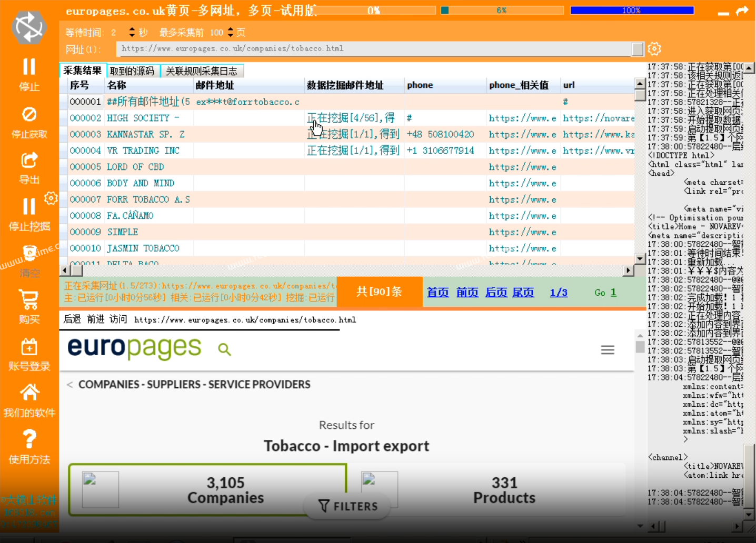Increase the wait time seconds stepper
The height and width of the screenshot is (543, 756).
(132, 29)
